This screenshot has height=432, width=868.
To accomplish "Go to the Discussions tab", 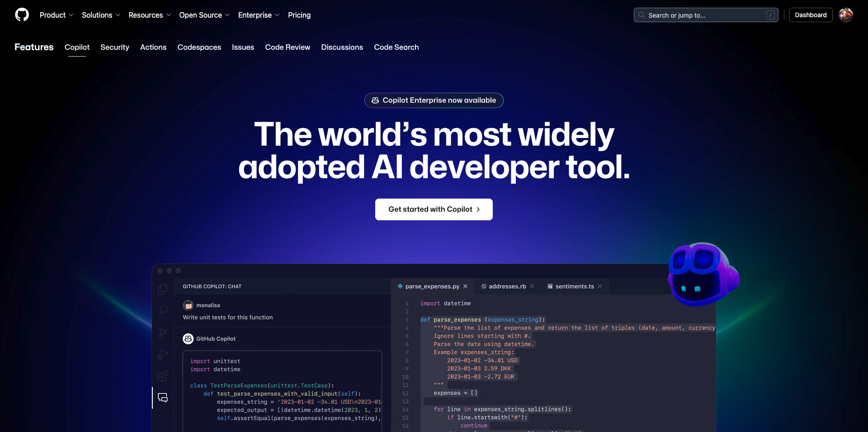I will (x=342, y=47).
